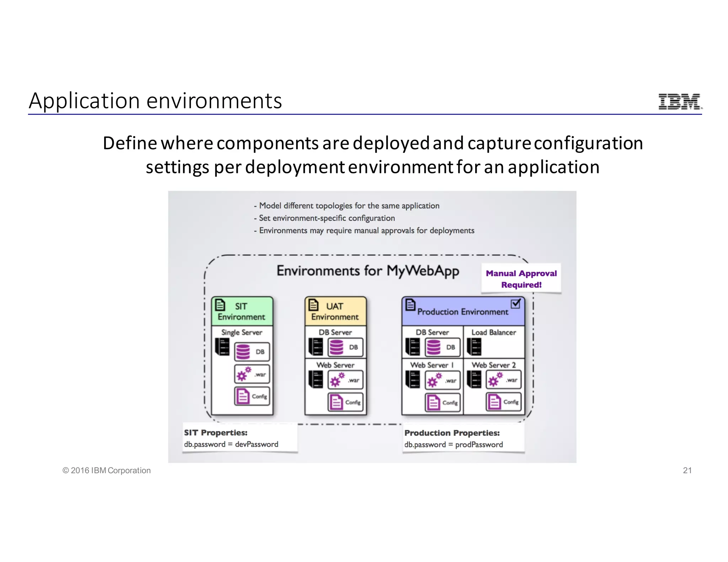Click the UAT Web Server .war gears icon
Screen dimensions: 728x562
(x=337, y=380)
